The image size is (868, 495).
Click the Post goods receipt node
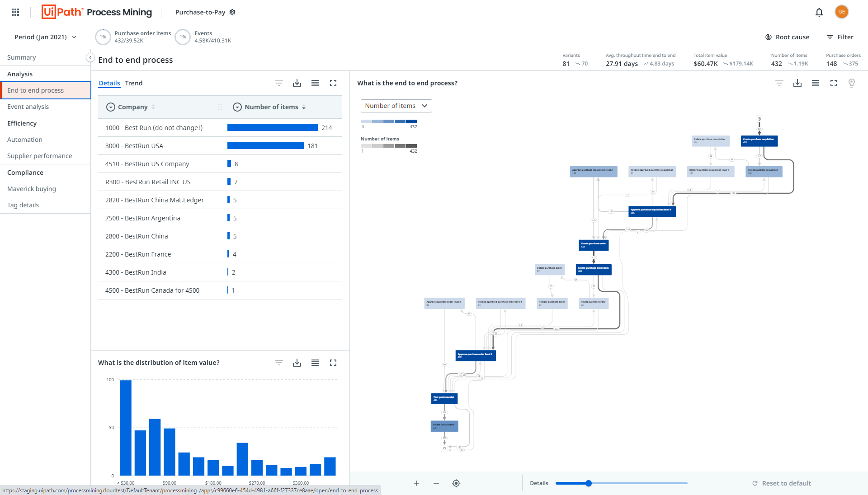click(x=444, y=398)
